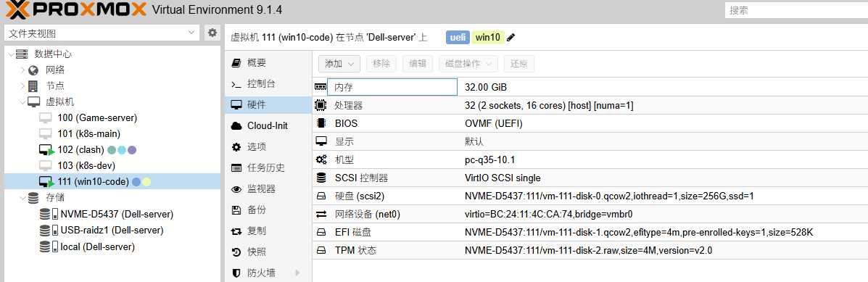Click the database icon beside 存储 folder

coord(33,198)
